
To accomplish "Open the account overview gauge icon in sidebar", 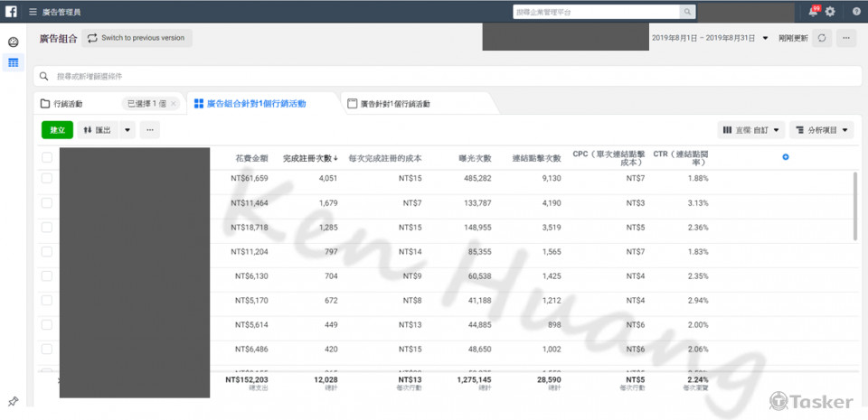I will click(13, 42).
